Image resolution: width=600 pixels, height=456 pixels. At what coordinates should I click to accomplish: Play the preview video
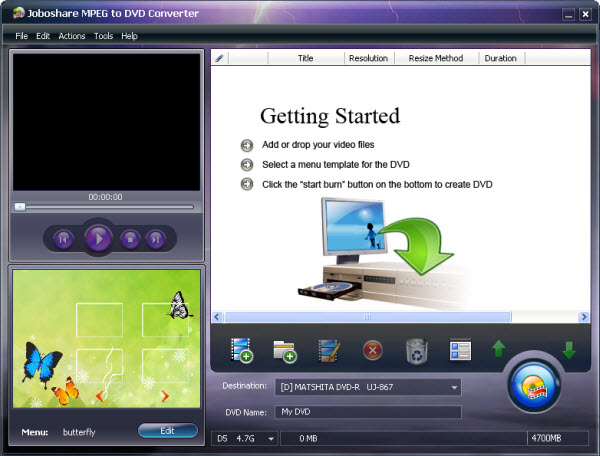point(98,239)
